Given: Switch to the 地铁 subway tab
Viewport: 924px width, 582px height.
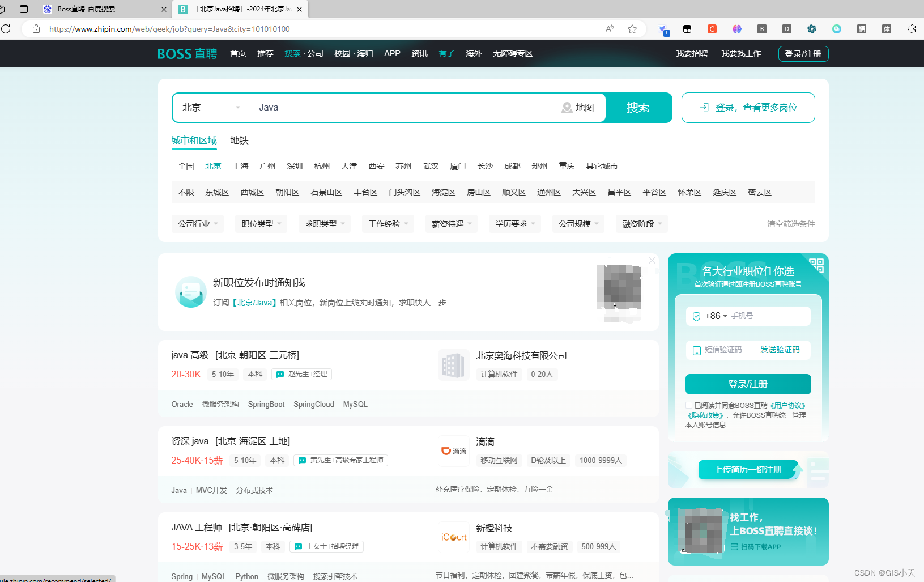Looking at the screenshot, I should pyautogui.click(x=239, y=140).
